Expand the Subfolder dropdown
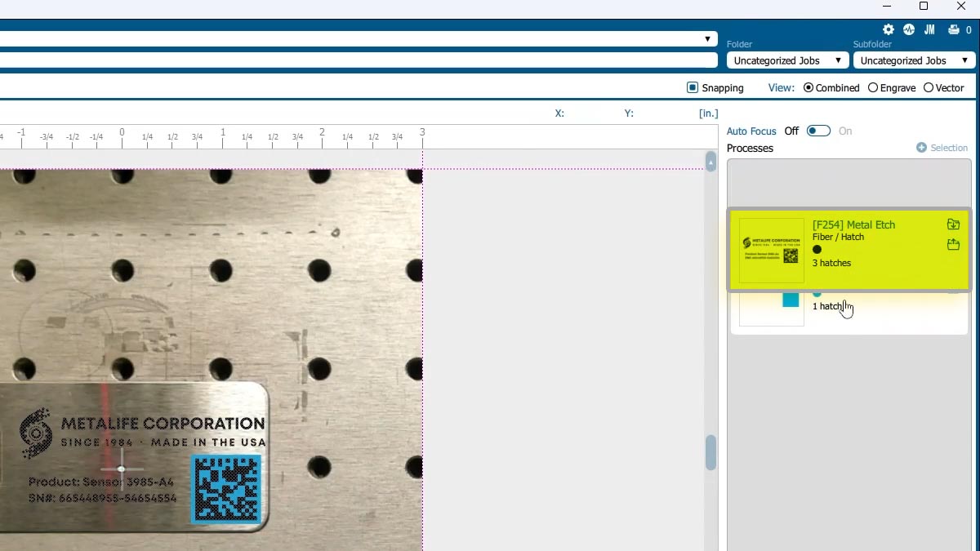980x551 pixels. tap(914, 60)
